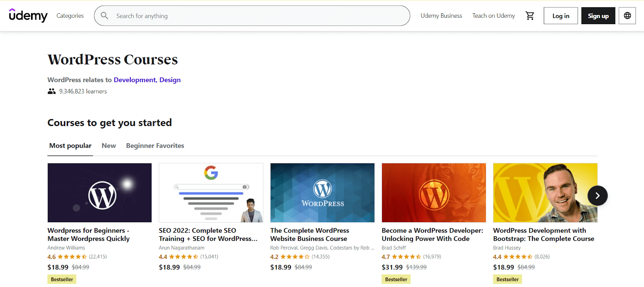Focus the Search for anything field
The width and height of the screenshot is (644, 287).
(x=258, y=16)
